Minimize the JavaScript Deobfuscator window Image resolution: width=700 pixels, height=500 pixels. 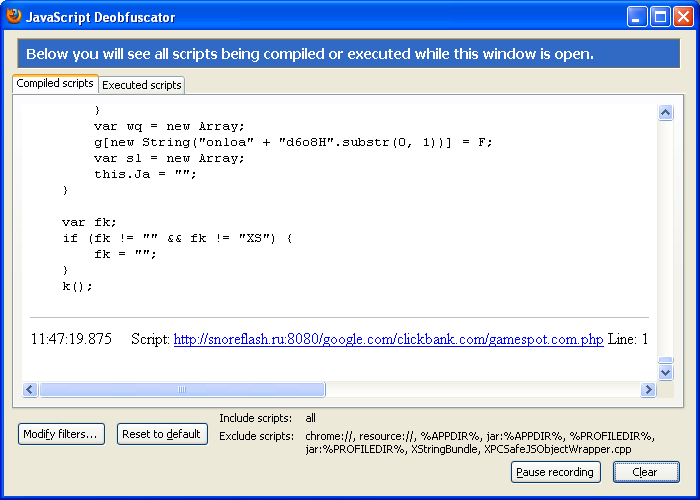tap(637, 16)
